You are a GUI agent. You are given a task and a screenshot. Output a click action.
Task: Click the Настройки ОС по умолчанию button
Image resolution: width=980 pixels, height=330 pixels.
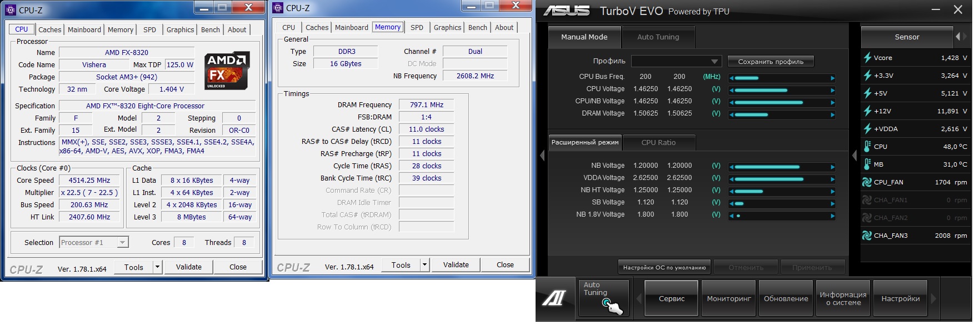(664, 267)
